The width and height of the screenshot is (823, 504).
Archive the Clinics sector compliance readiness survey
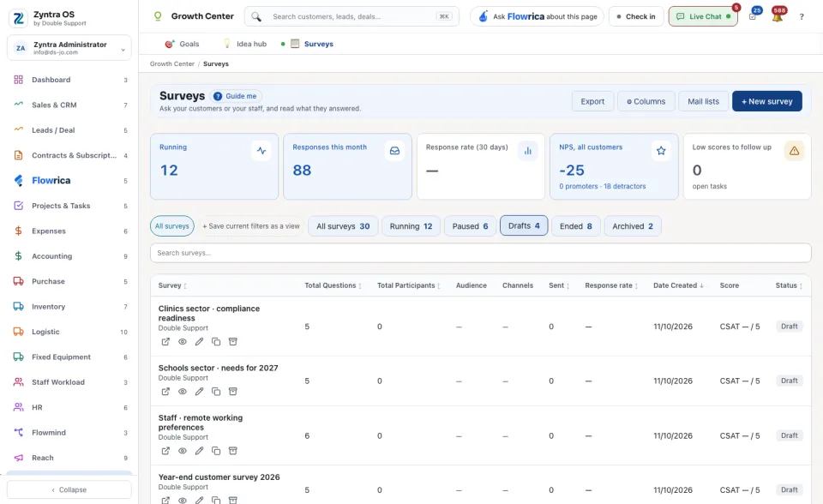[x=233, y=342]
